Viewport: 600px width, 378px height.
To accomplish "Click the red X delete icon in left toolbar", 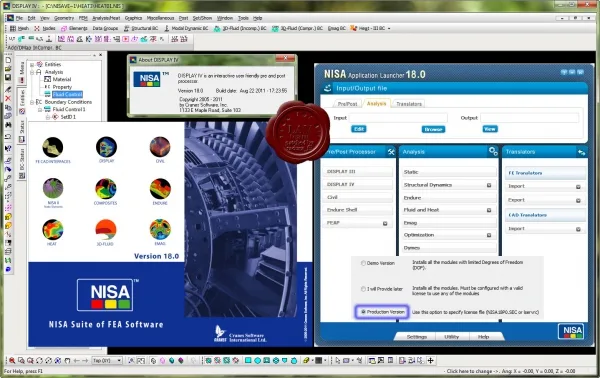I will tap(8, 98).
